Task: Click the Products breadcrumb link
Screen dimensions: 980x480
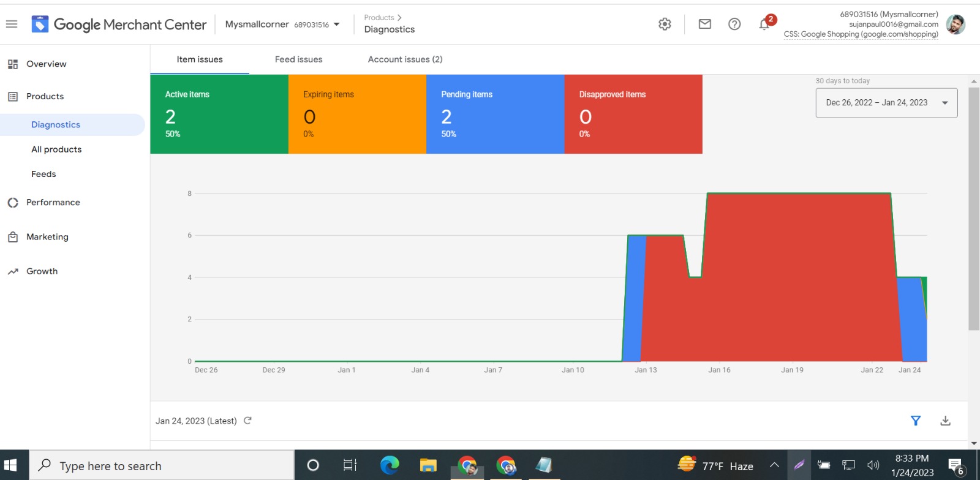Action: (x=379, y=18)
